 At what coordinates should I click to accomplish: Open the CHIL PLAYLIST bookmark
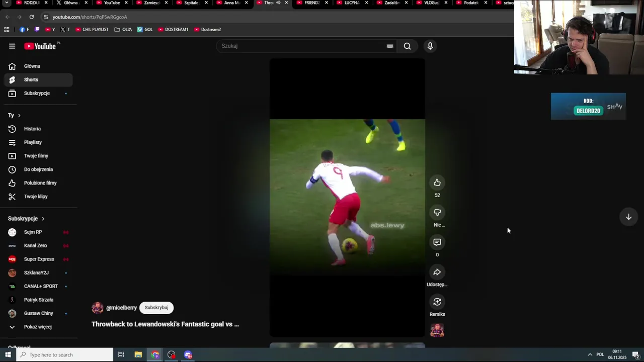(92, 30)
